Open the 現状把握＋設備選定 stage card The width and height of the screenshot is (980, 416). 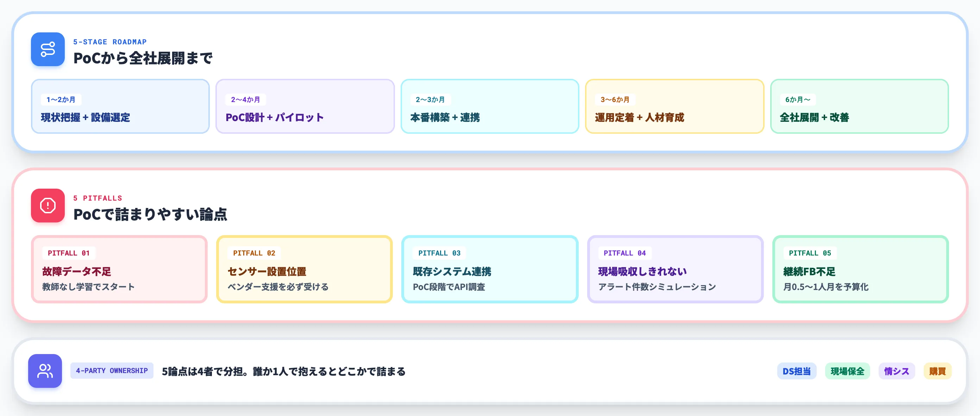[x=120, y=107]
